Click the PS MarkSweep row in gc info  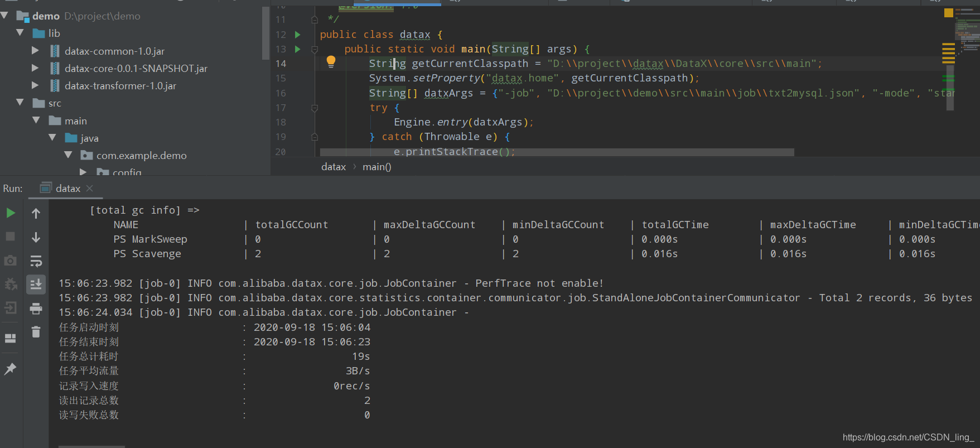[151, 239]
